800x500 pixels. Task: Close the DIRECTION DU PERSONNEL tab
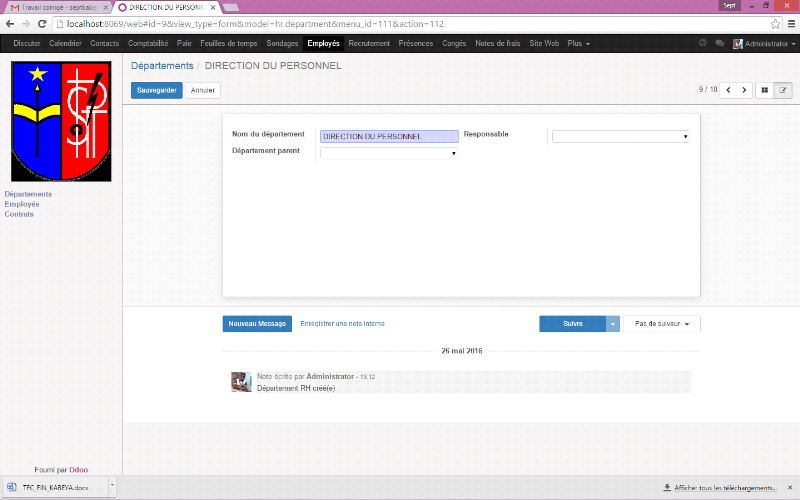click(213, 7)
